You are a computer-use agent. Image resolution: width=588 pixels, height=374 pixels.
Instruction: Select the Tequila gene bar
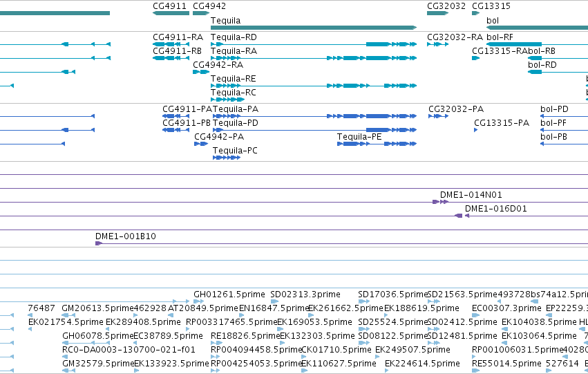pyautogui.click(x=314, y=28)
